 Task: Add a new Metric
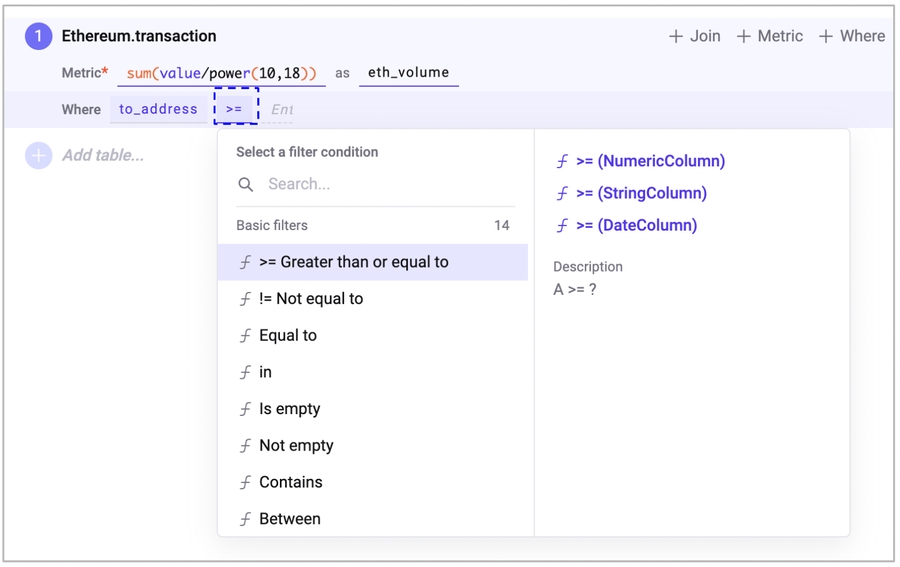[x=769, y=36]
